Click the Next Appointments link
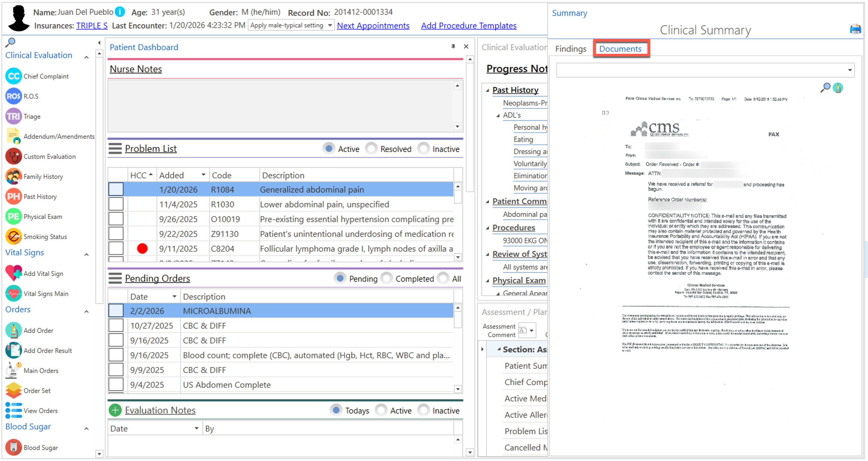This screenshot has height=461, width=868. coord(373,26)
